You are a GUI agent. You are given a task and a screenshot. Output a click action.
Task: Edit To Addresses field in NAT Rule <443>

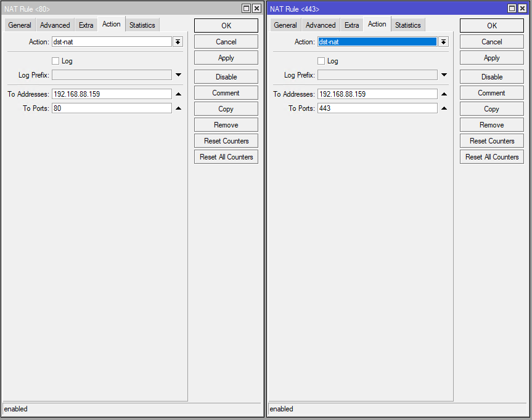(x=377, y=94)
